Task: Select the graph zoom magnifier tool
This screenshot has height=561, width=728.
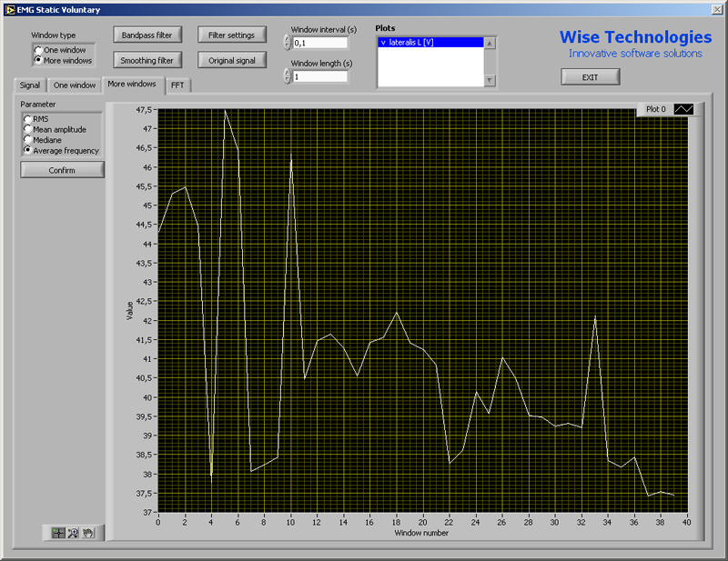Action: [x=73, y=533]
